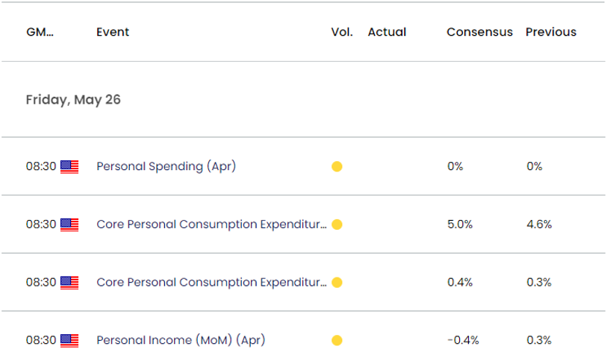Click the yellow volatility dot for Personal Income

tap(336, 340)
